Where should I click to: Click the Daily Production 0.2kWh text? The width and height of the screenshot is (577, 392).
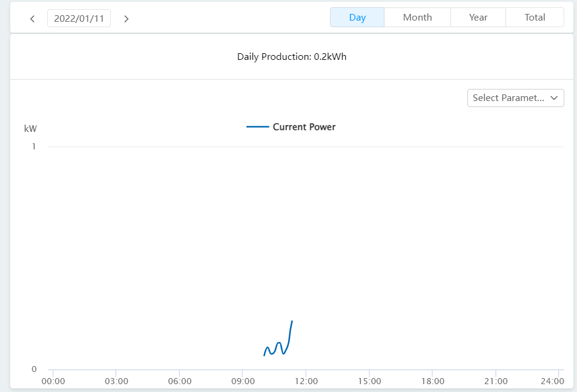pos(292,57)
